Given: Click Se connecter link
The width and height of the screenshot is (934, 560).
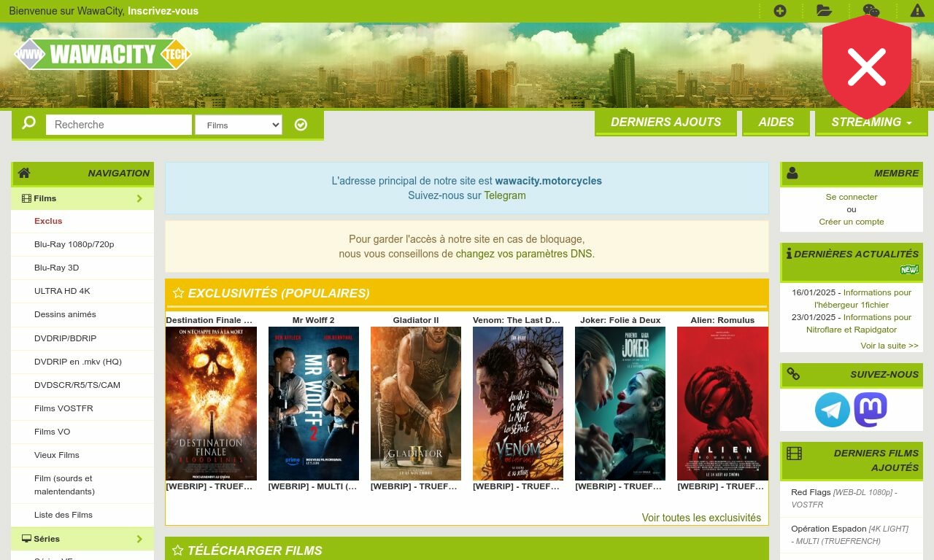Looking at the screenshot, I should pos(852,197).
